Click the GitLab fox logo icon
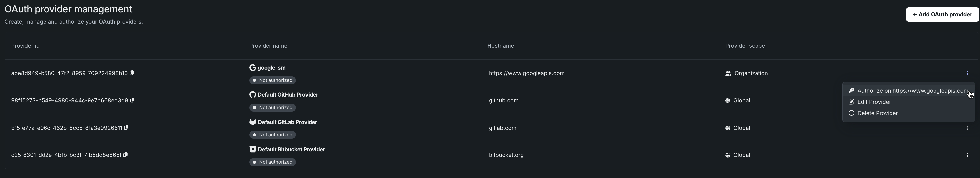980x178 pixels. click(x=253, y=122)
